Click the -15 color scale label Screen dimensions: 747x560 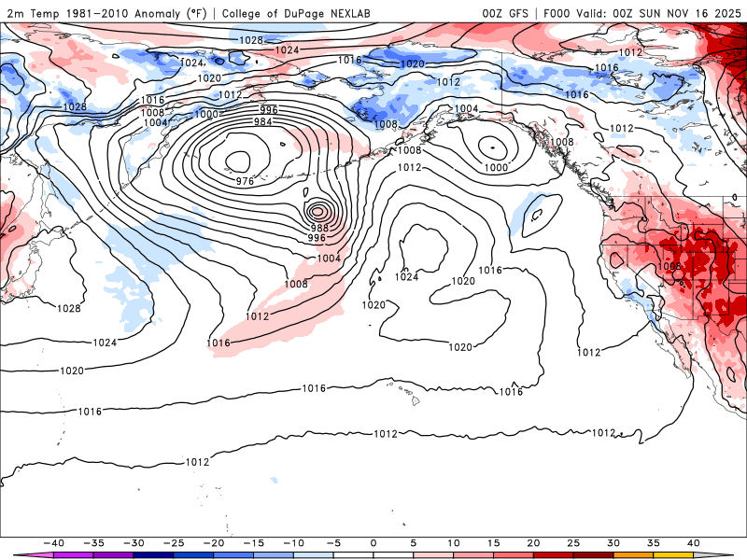point(253,543)
